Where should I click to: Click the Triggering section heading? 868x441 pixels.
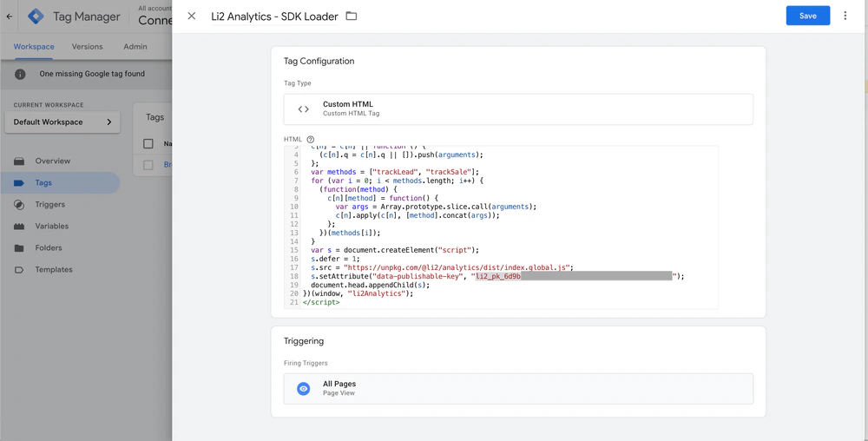303,341
